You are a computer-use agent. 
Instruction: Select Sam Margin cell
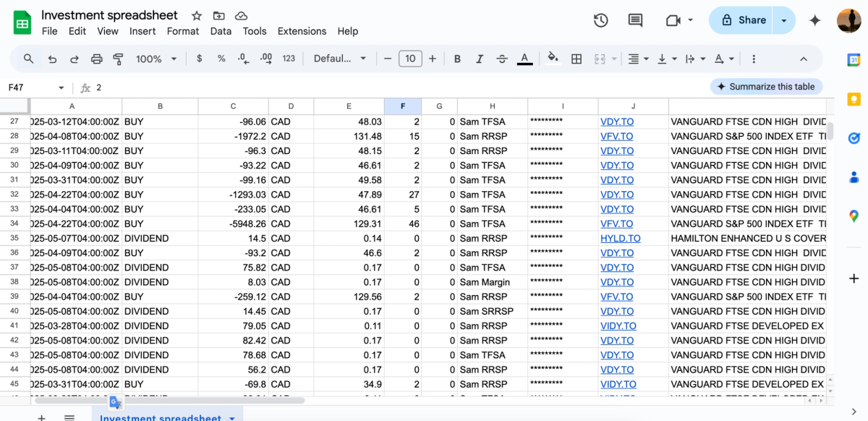[493, 282]
